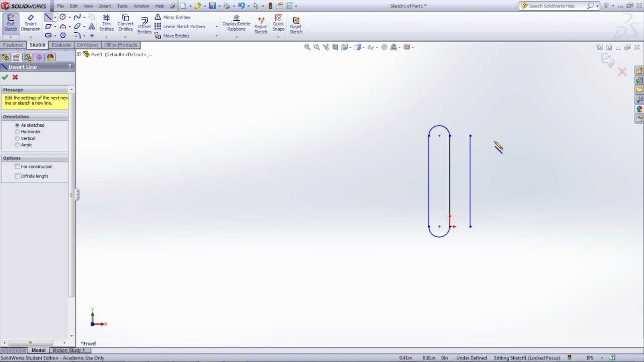Expand the Part1 tree node
This screenshot has height=362, width=644.
tap(79, 54)
